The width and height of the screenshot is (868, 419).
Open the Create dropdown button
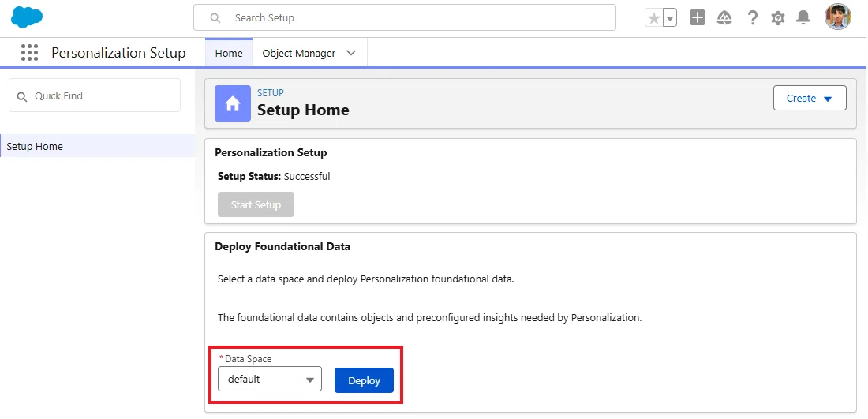click(810, 98)
